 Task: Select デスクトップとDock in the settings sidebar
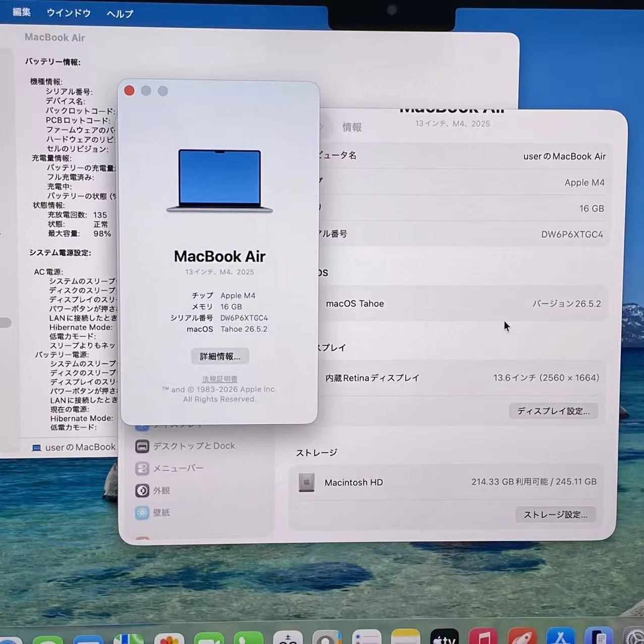[x=185, y=446]
